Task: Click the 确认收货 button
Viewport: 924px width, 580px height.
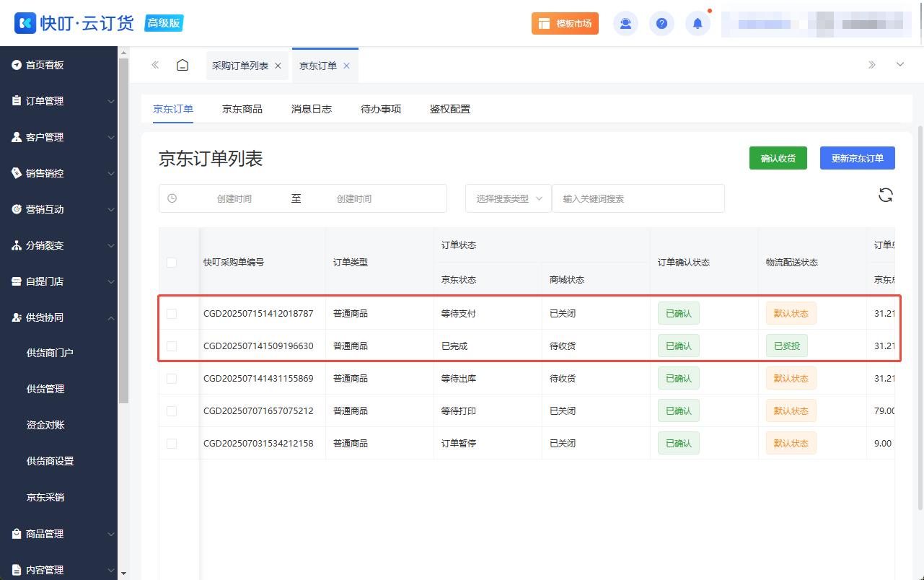Action: (x=778, y=158)
